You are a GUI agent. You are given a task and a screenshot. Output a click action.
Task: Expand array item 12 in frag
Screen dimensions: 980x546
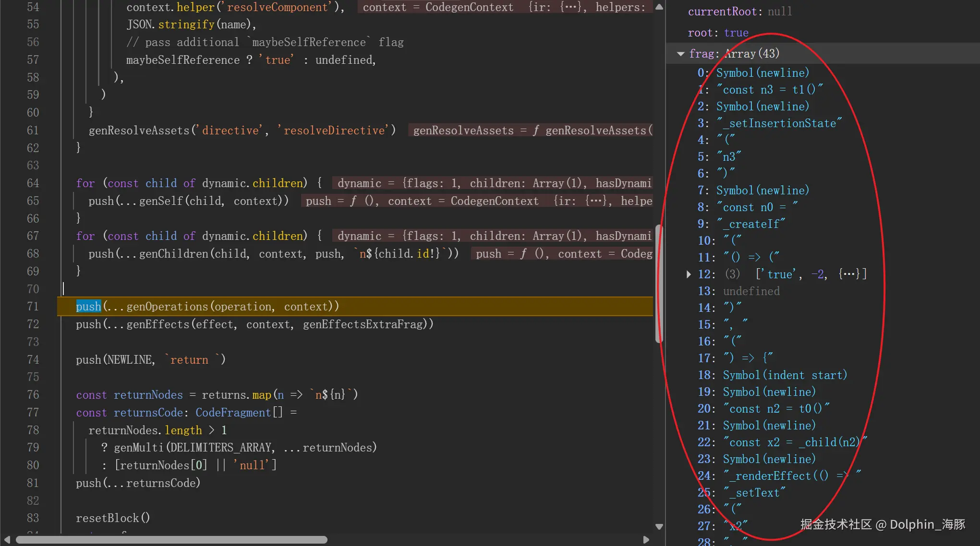(x=689, y=274)
